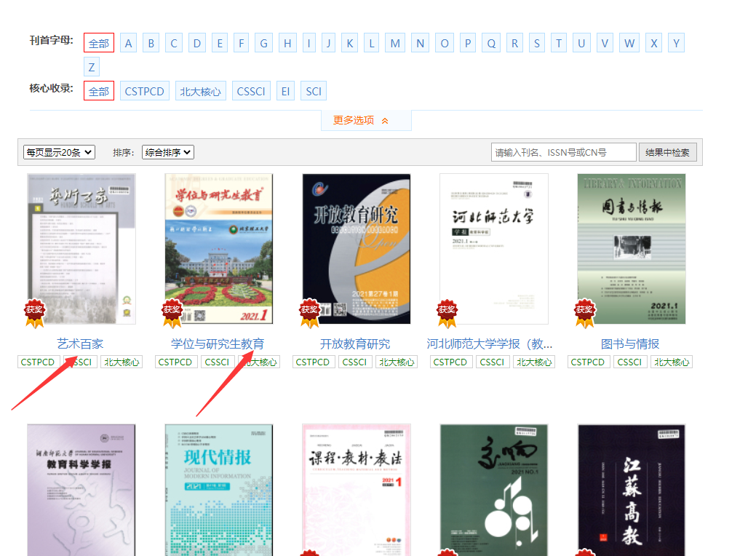This screenshot has height=556, width=756.
Task: Click the 艺术百家 journal cover thumbnail
Action: click(81, 248)
